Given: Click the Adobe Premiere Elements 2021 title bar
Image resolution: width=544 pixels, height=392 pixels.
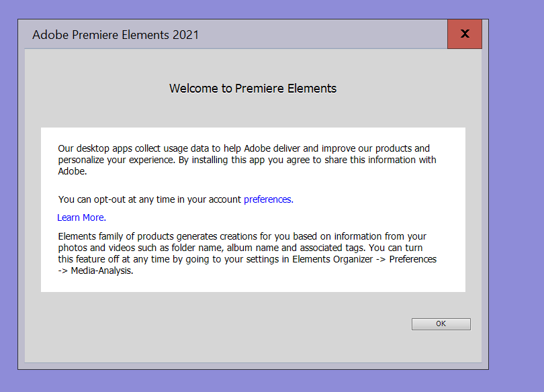Looking at the screenshot, I should tap(201, 35).
